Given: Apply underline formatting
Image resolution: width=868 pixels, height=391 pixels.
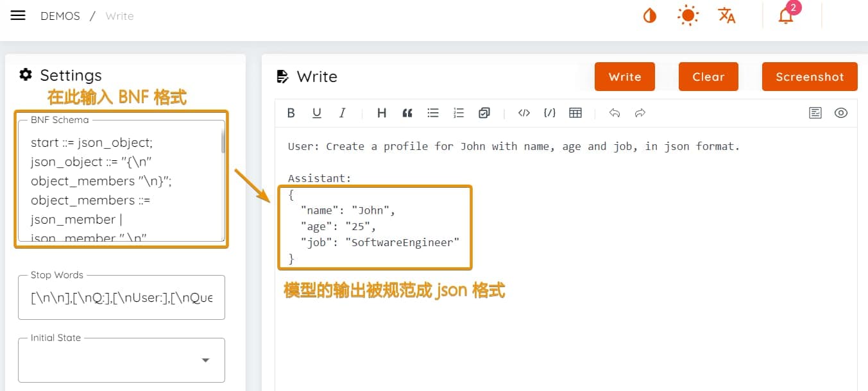Looking at the screenshot, I should (x=316, y=113).
